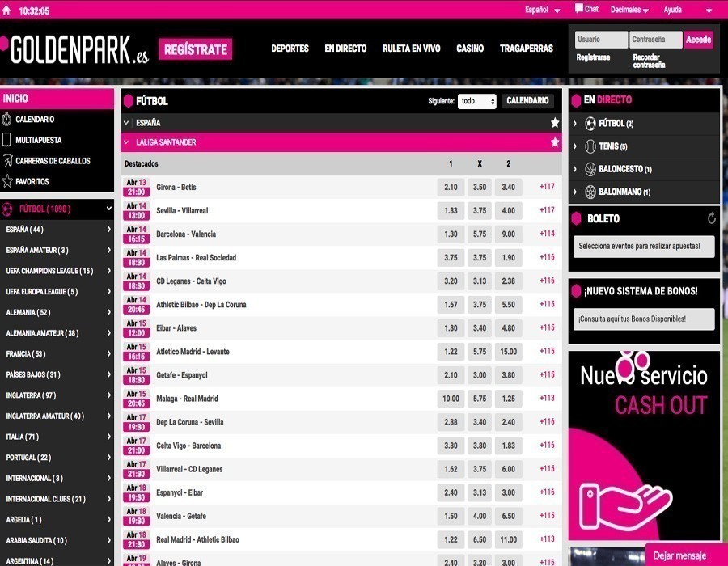Expand live Tenis (5) events
This screenshot has height=566, width=728.
tap(575, 146)
